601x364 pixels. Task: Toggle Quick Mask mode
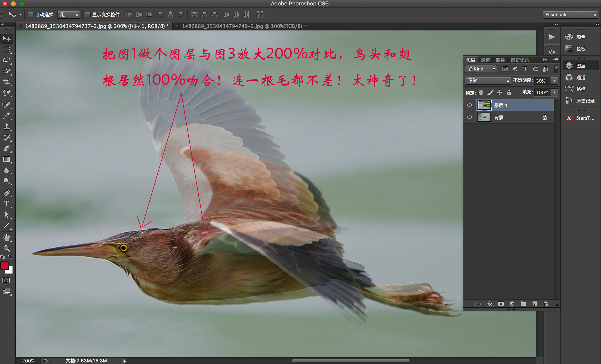(x=6, y=280)
